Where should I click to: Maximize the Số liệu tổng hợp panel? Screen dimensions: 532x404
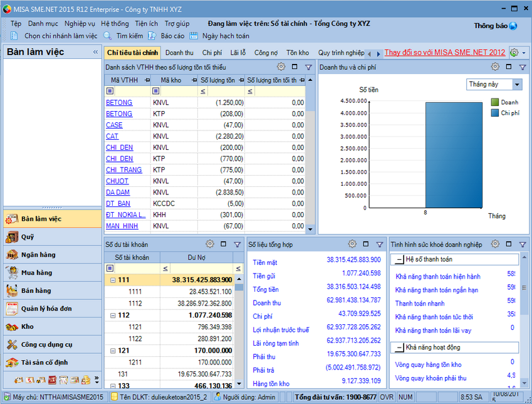click(x=366, y=243)
